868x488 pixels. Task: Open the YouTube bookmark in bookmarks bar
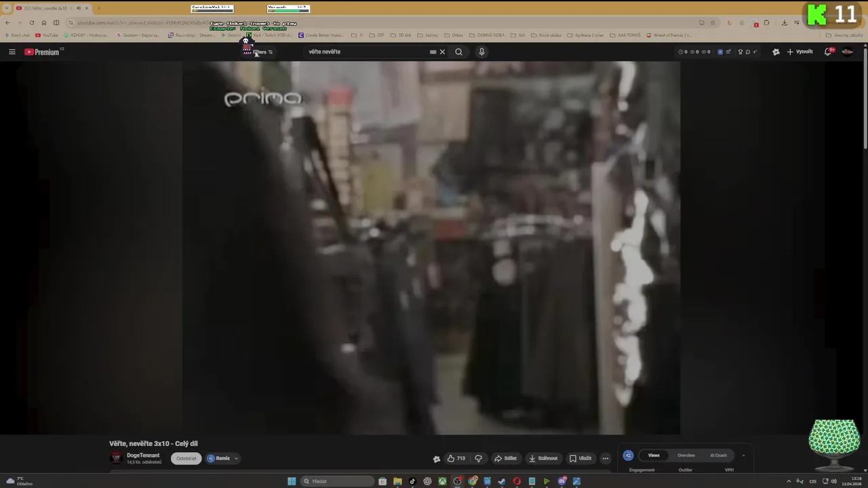[x=47, y=35]
